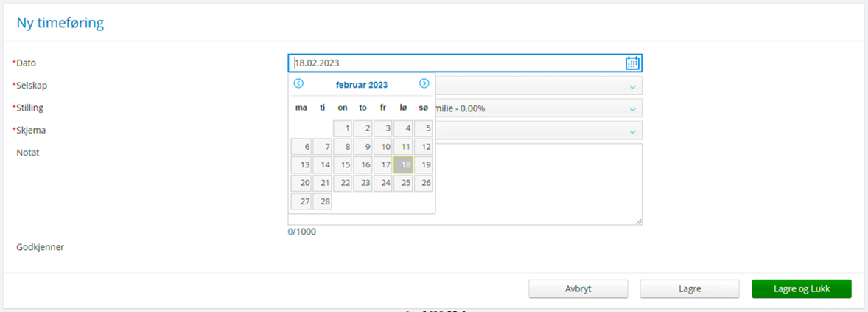This screenshot has width=868, height=312.
Task: Click the Avbryt button
Action: click(578, 289)
